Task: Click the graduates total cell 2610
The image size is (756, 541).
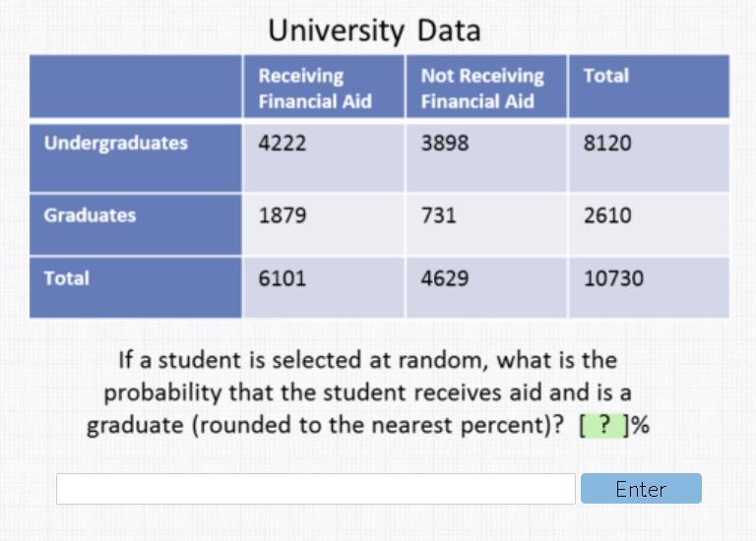Action: [607, 215]
